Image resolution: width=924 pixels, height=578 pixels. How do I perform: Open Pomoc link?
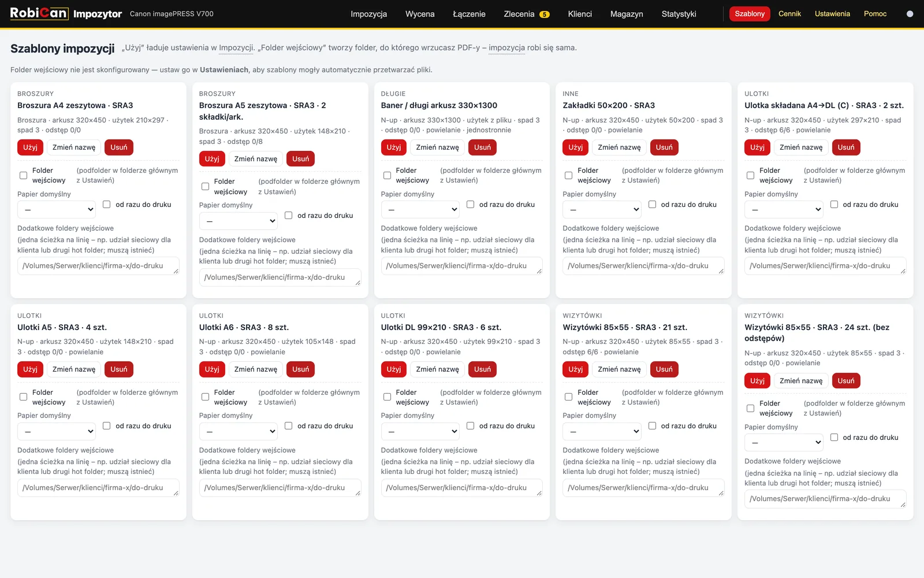[x=875, y=14]
